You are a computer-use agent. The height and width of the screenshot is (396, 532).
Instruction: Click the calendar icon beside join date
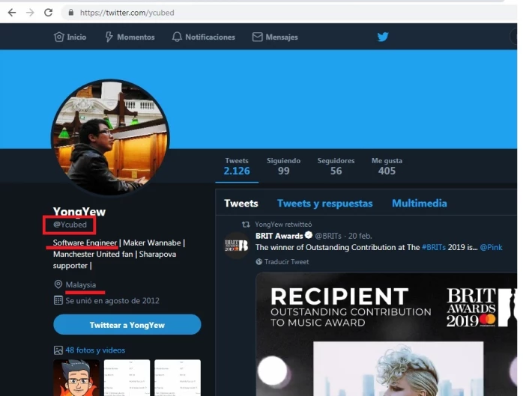point(58,300)
